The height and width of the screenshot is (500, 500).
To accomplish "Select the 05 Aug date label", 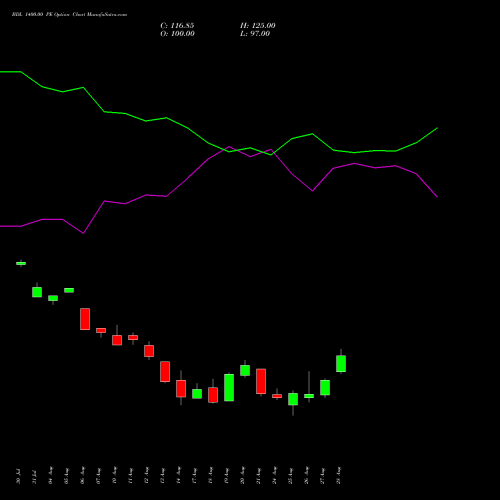I will [x=66, y=475].
